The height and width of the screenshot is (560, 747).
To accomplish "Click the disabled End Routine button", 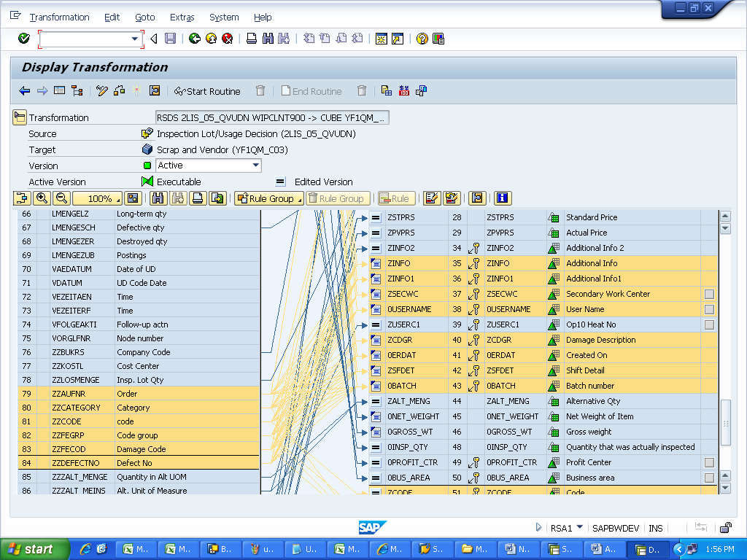I will coord(311,91).
